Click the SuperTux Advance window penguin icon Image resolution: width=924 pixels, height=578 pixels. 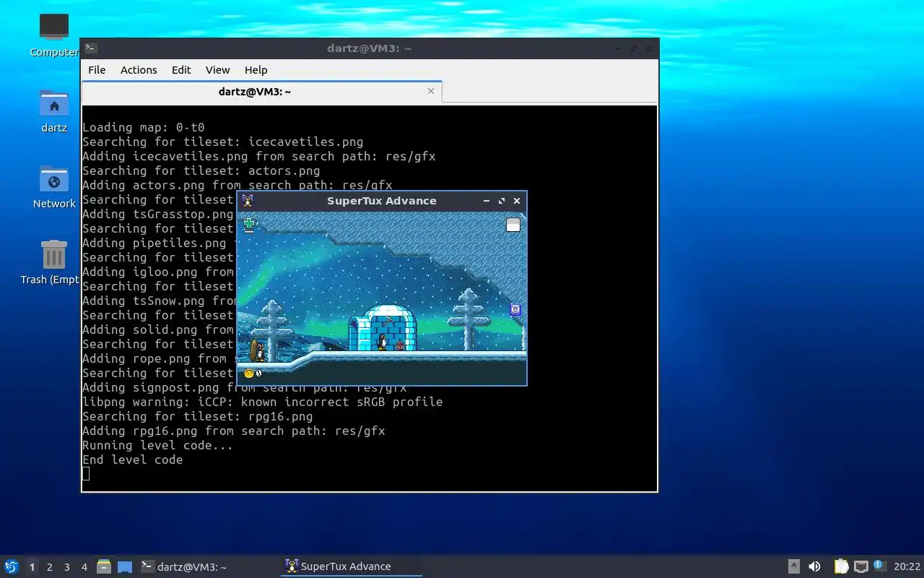(248, 201)
